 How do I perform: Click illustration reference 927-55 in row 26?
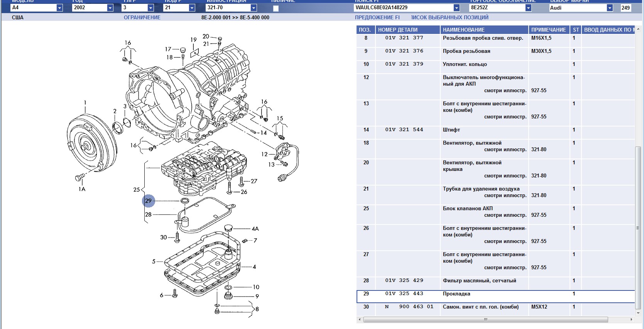click(x=539, y=241)
